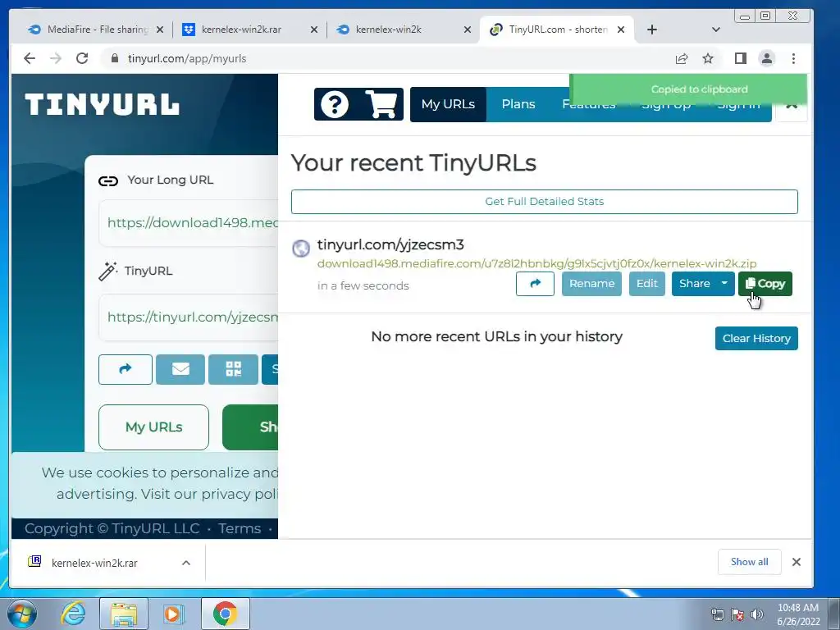Image resolution: width=840 pixels, height=630 pixels.
Task: Click the volume speaker tray icon
Action: [x=757, y=614]
